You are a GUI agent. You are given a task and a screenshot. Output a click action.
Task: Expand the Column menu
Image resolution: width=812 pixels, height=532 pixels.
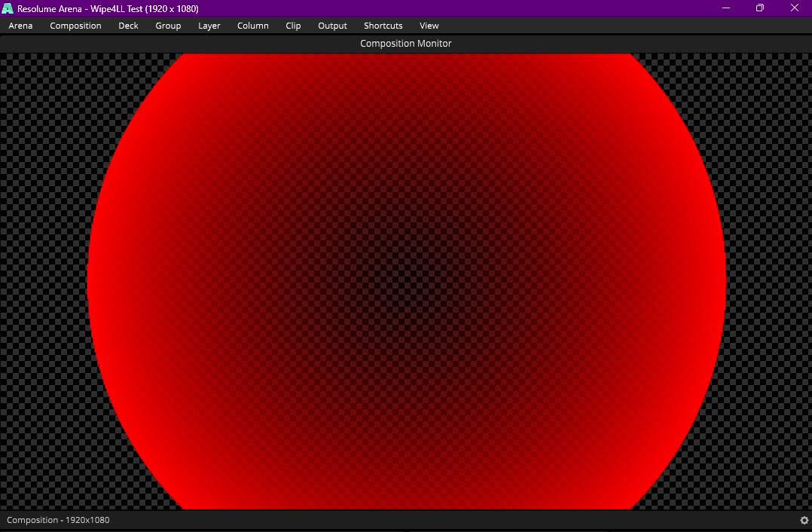[x=253, y=26]
